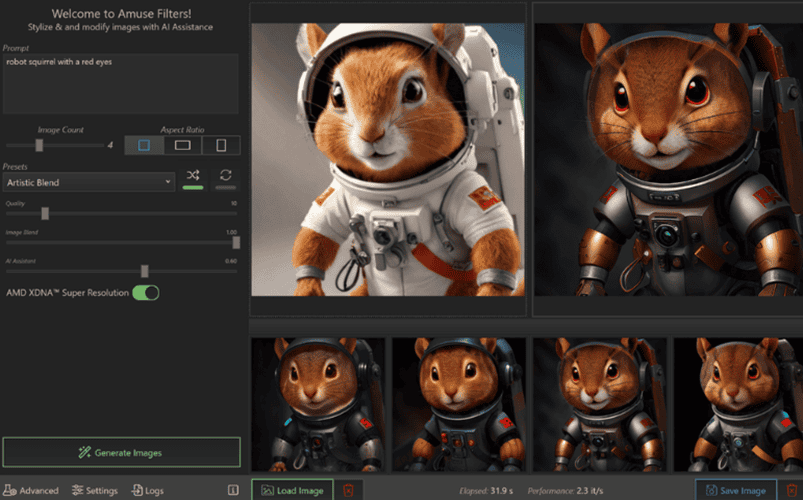Click the Save Image button
803x500 pixels.
point(736,490)
